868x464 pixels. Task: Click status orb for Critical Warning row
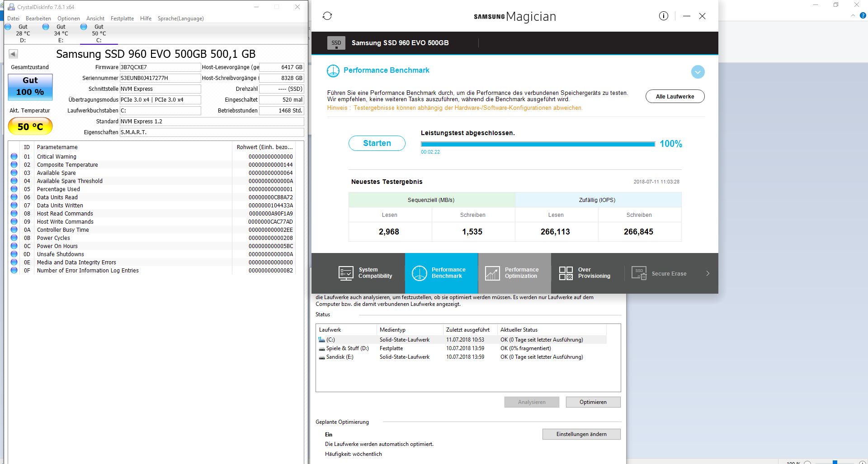click(14, 157)
